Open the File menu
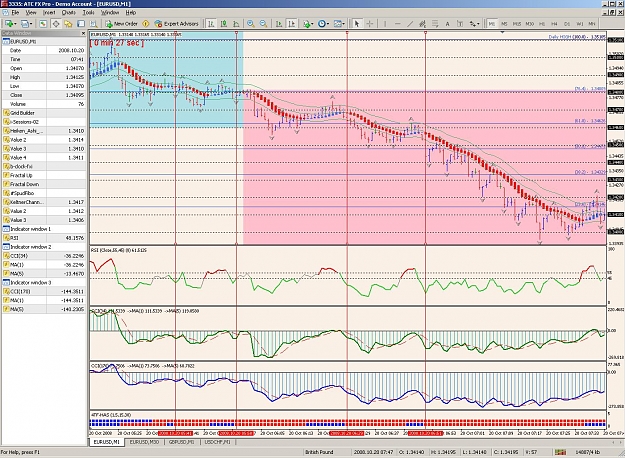Screen dimensions: 625x458 (16, 13)
